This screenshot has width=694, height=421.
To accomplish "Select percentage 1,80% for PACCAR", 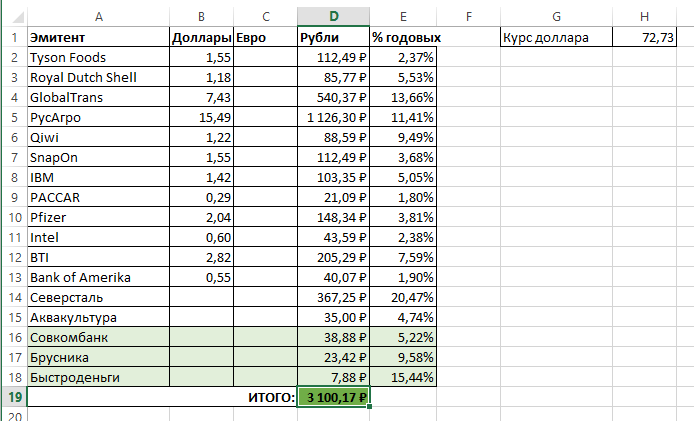I will tap(403, 197).
